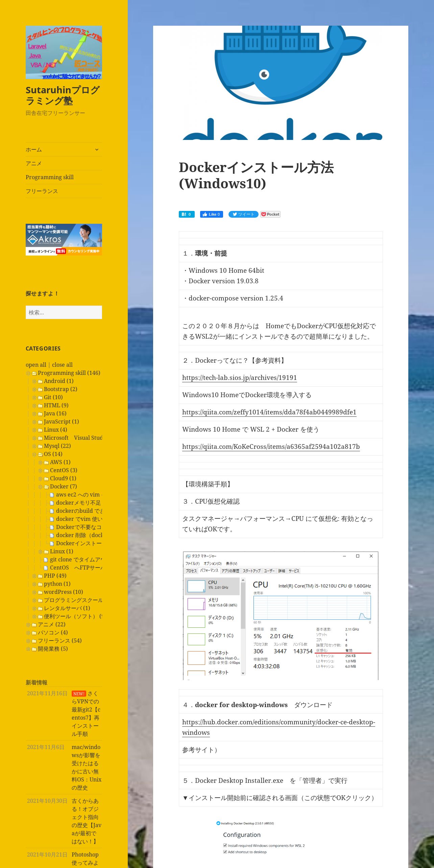
Task: Click the Twitter ツイート share button
Action: pos(243,214)
